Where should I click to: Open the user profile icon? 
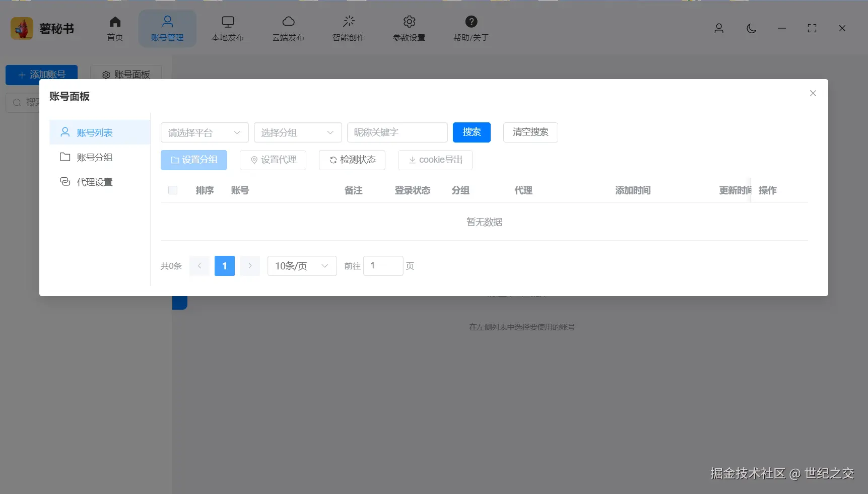pos(719,28)
